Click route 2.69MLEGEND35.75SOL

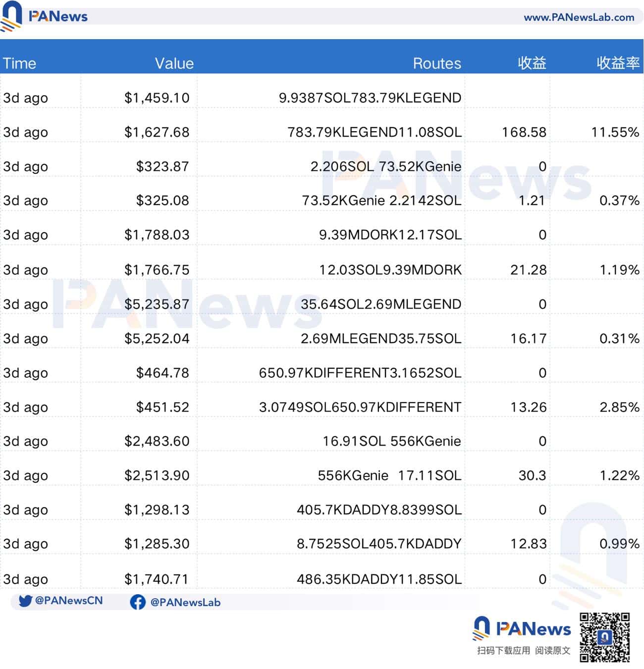pyautogui.click(x=381, y=339)
